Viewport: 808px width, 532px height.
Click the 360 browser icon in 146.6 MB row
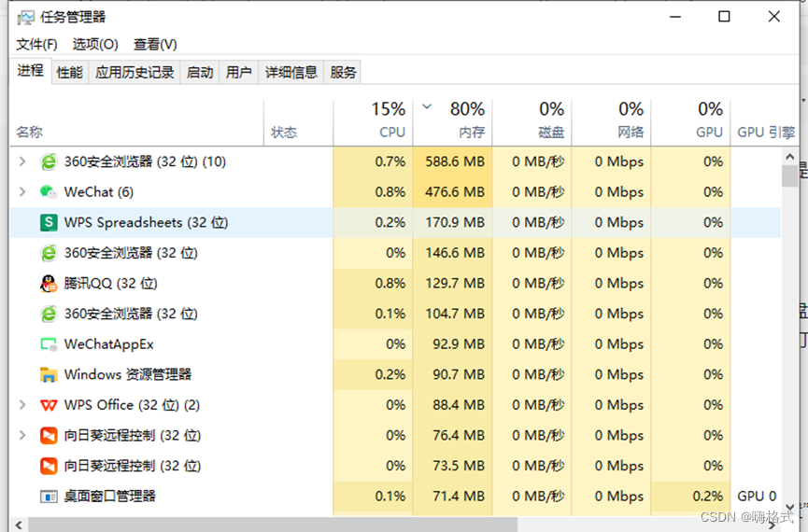(49, 253)
